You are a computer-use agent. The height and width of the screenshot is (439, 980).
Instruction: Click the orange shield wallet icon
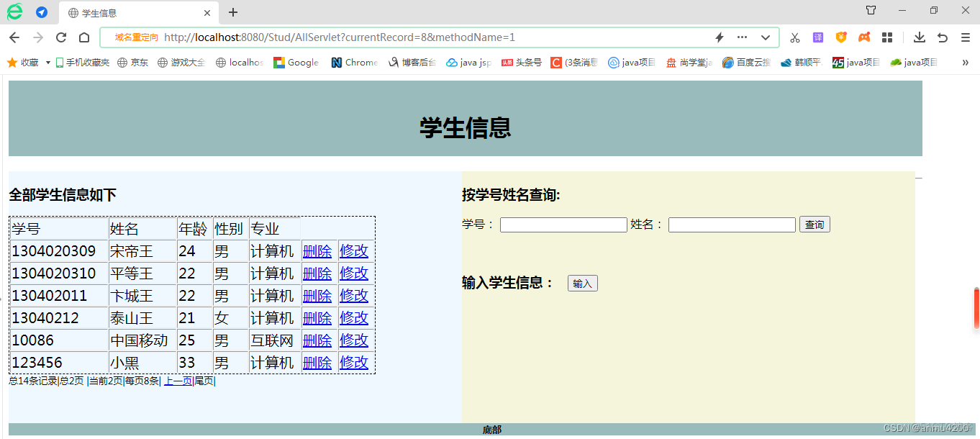tap(840, 37)
